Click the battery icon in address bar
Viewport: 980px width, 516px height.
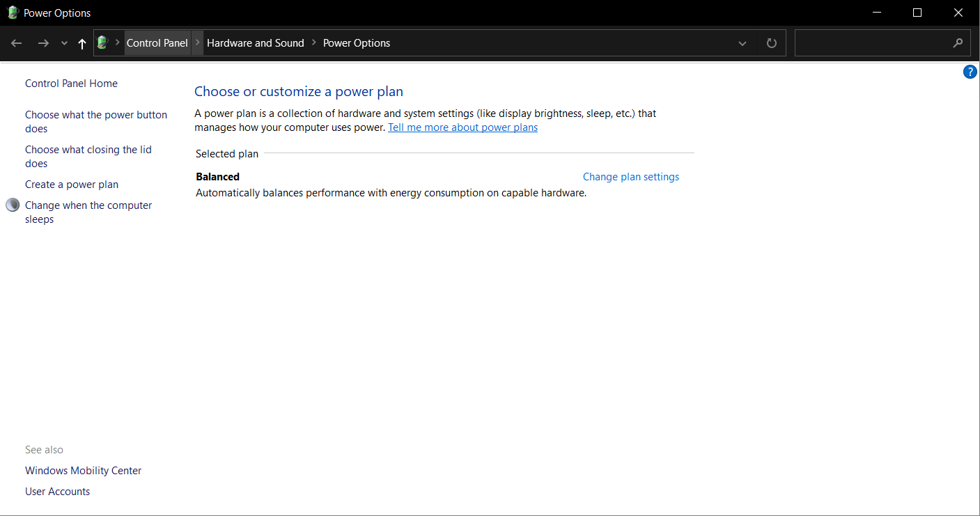pos(102,42)
